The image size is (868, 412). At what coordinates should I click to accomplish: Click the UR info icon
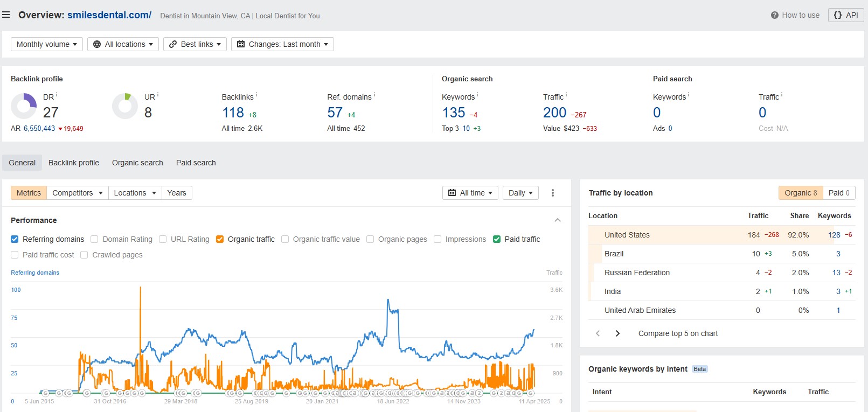point(158,94)
